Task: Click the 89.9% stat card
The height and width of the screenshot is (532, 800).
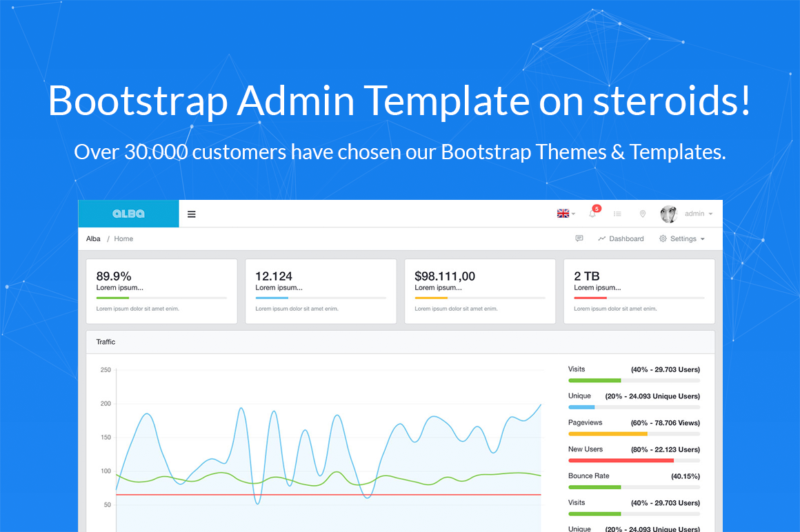Action: click(x=161, y=291)
